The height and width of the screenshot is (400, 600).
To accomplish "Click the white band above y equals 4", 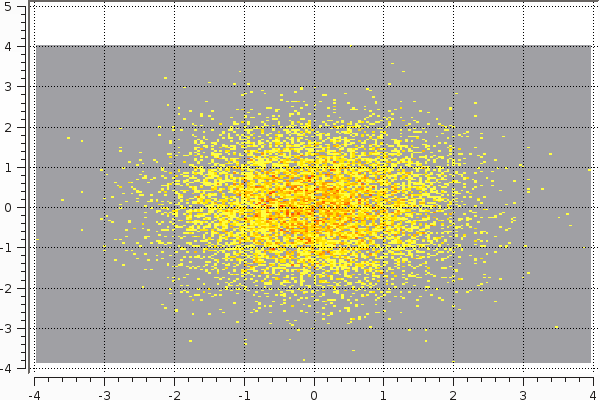I will click(314, 25).
